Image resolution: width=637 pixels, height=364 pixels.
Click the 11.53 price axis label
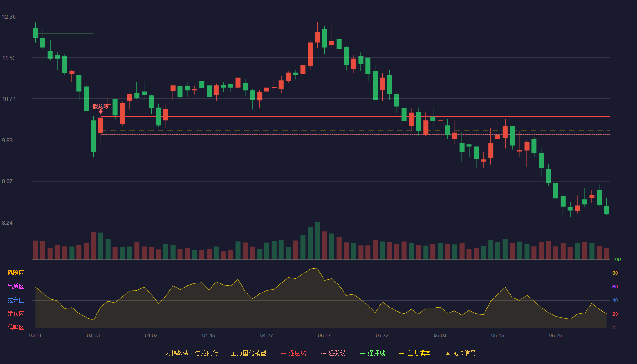tap(9, 58)
